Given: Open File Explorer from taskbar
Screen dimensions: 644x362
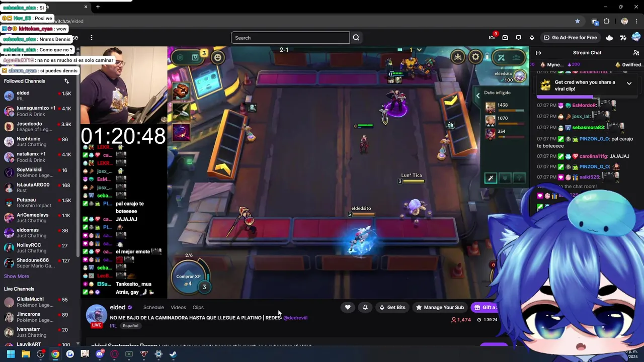Looking at the screenshot, I should 26,354.
